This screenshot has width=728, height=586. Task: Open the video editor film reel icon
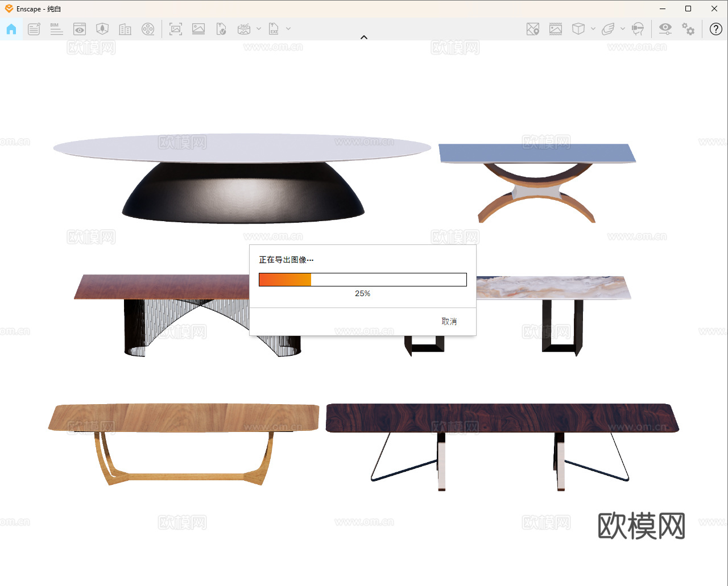[x=148, y=29]
